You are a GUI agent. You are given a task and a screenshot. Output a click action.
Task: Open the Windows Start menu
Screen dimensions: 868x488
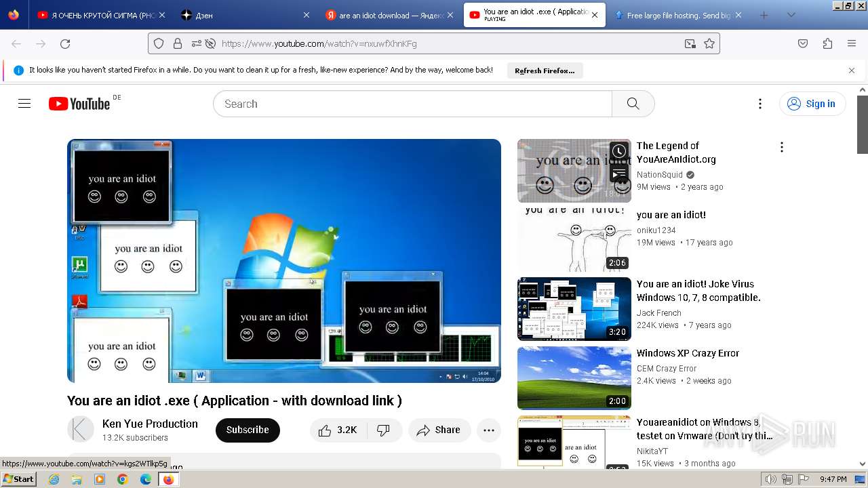(x=18, y=479)
